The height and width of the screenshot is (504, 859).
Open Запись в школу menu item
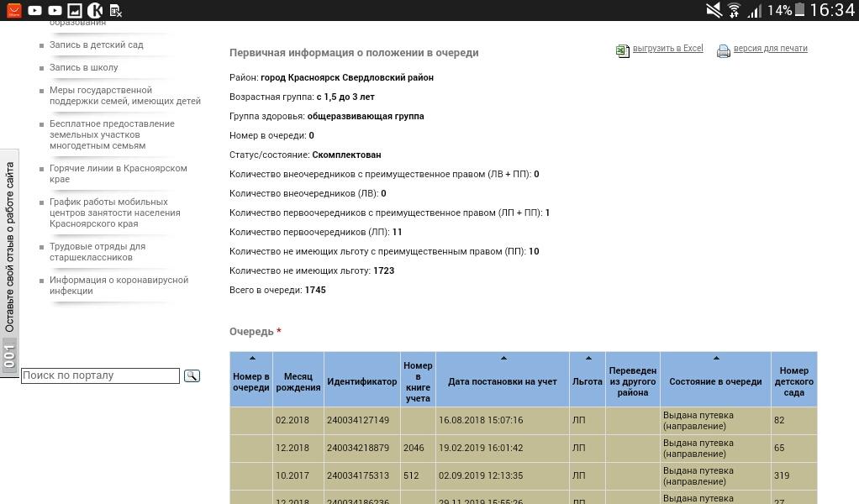click(x=84, y=67)
